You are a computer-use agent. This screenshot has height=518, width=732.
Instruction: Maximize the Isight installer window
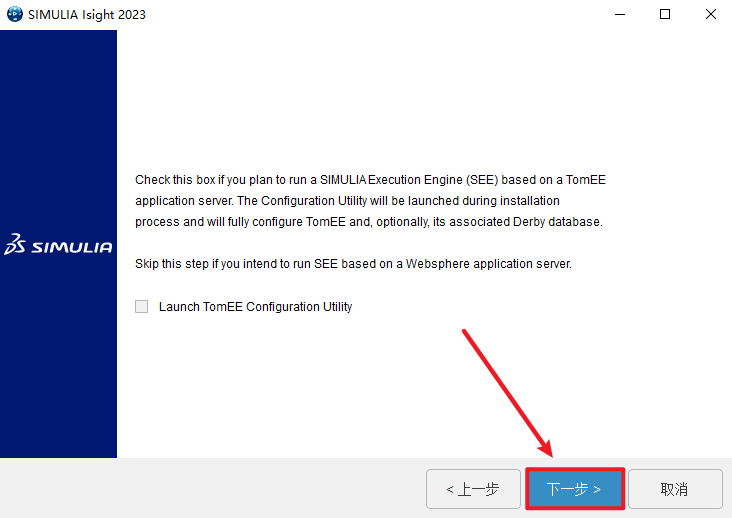tap(665, 14)
